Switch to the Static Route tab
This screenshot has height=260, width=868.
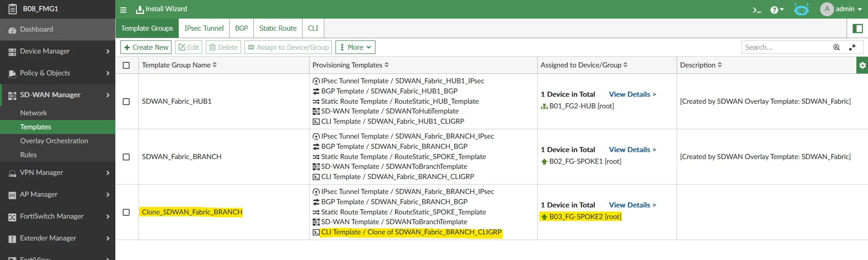(278, 28)
